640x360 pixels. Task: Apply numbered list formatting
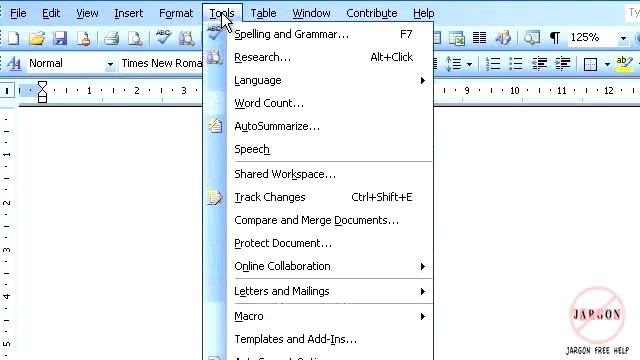point(493,64)
